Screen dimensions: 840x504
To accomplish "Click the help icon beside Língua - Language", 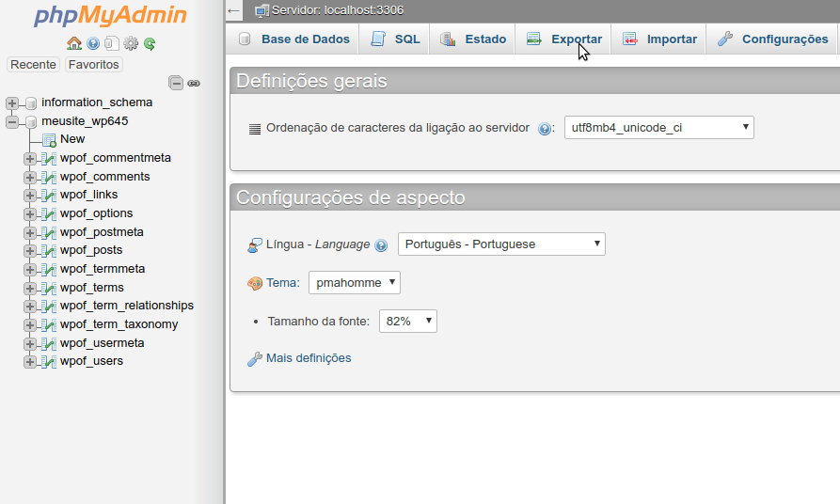I will pyautogui.click(x=381, y=245).
